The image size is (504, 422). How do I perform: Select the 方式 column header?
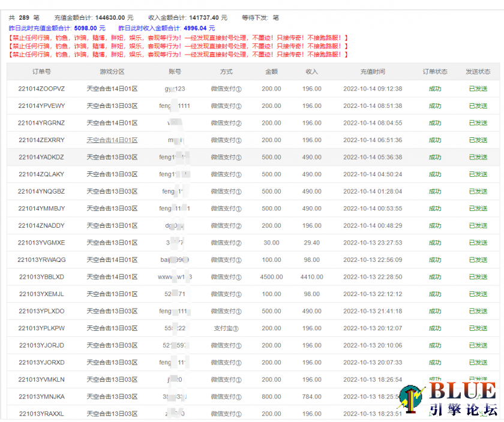click(226, 72)
